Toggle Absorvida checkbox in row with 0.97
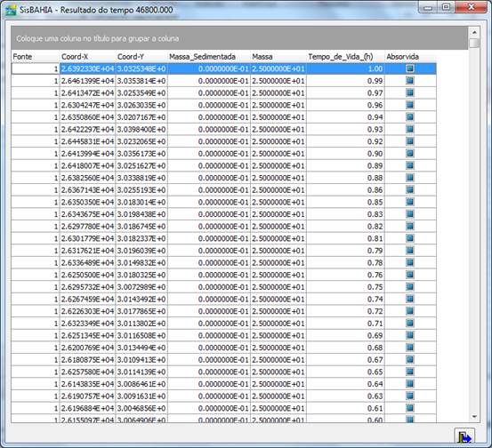492x448 pixels. 410,92
